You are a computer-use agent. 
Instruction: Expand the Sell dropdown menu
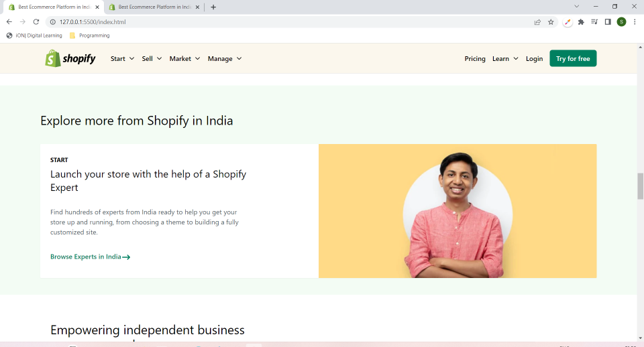click(x=152, y=59)
